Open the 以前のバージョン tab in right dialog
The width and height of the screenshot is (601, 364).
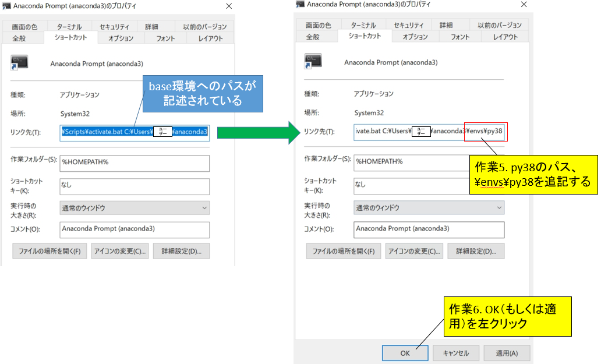point(500,25)
